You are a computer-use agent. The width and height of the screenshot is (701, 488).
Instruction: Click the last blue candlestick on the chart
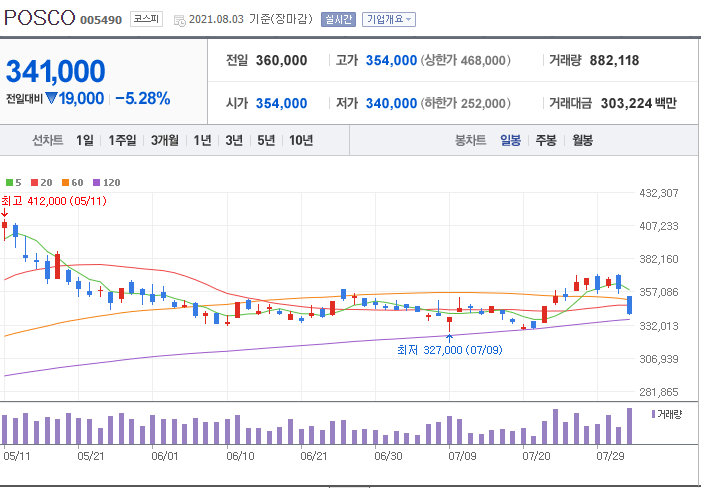(x=629, y=305)
